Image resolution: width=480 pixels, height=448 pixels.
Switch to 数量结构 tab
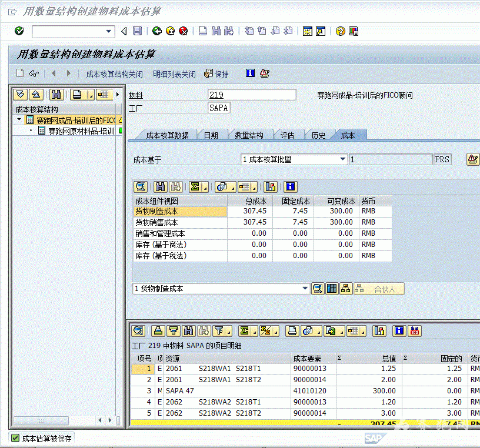click(249, 135)
